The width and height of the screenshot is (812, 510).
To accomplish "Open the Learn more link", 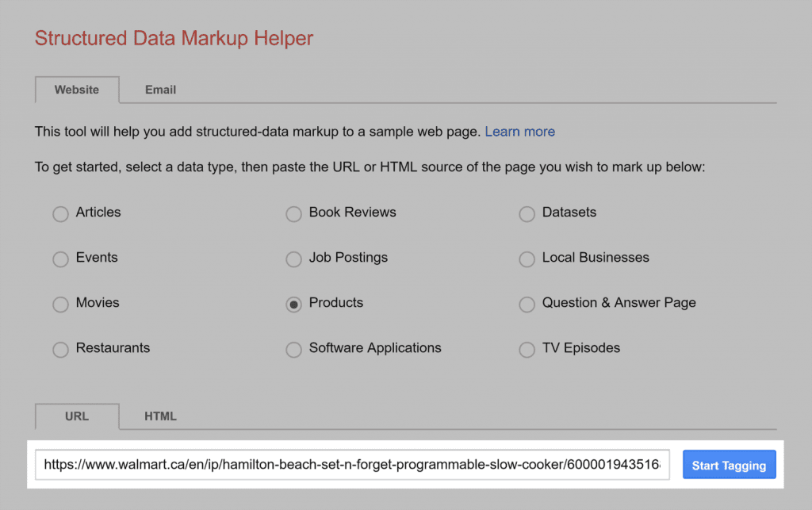I will 519,132.
